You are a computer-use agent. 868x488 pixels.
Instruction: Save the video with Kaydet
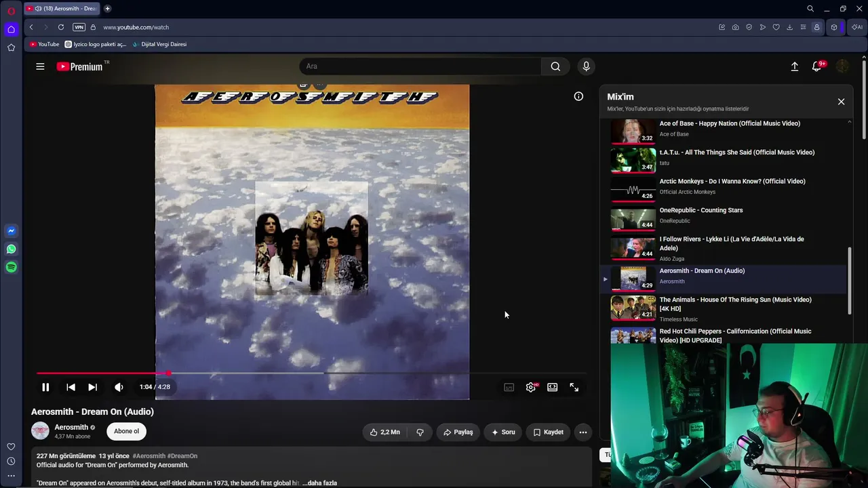[x=548, y=432]
